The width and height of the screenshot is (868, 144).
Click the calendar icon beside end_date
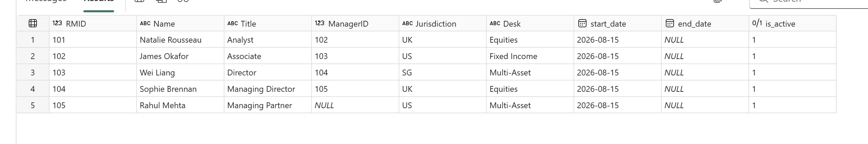pyautogui.click(x=670, y=23)
